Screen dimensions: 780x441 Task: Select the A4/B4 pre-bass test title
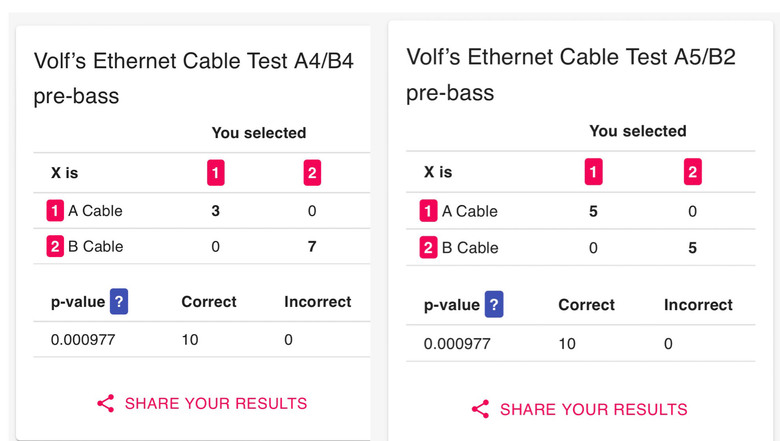[194, 79]
